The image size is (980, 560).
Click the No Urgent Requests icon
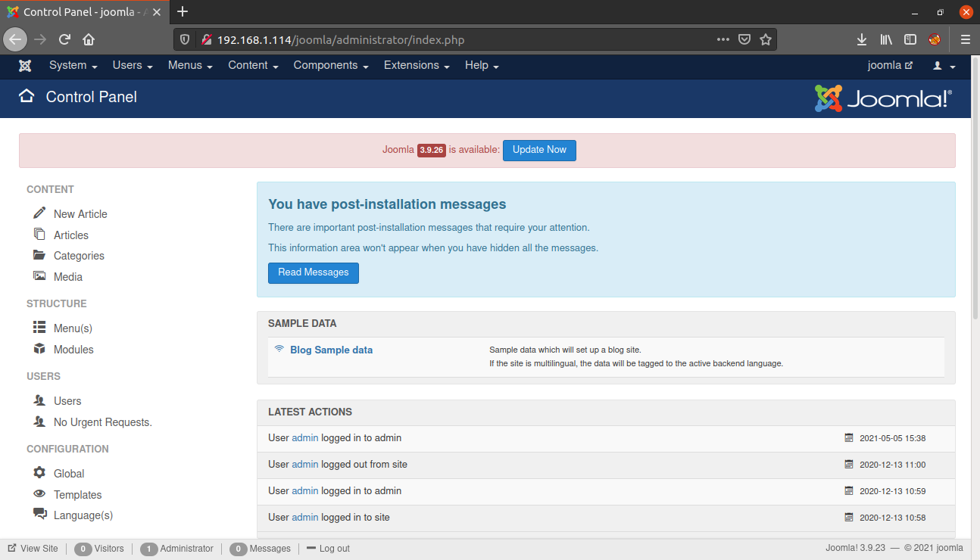39,422
